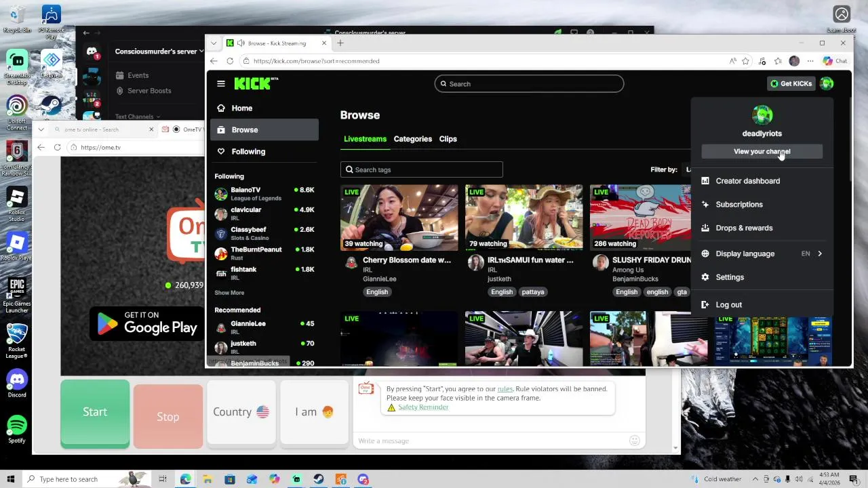868x488 pixels.
Task: Click the rules link in OmeTV chat
Action: pyautogui.click(x=505, y=389)
